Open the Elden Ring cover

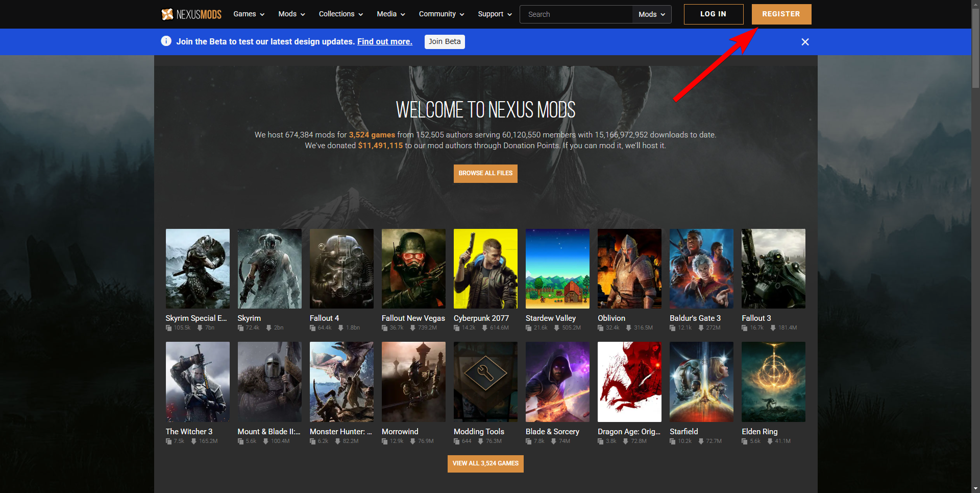pos(773,382)
